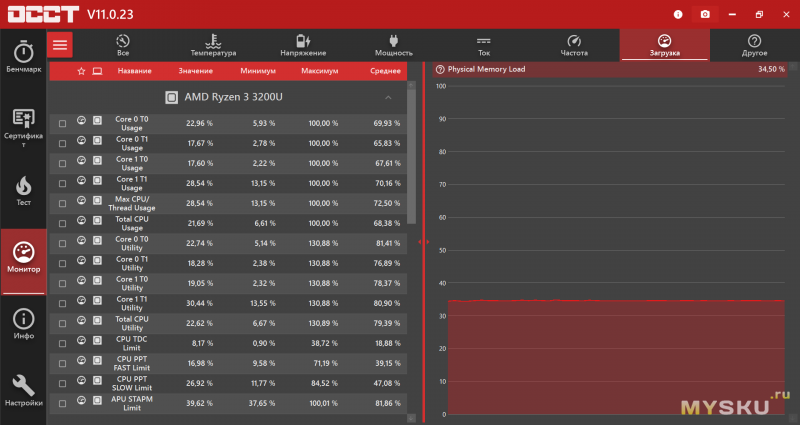The width and height of the screenshot is (800, 425).
Task: Click the star favorites column header icon
Action: (81, 71)
